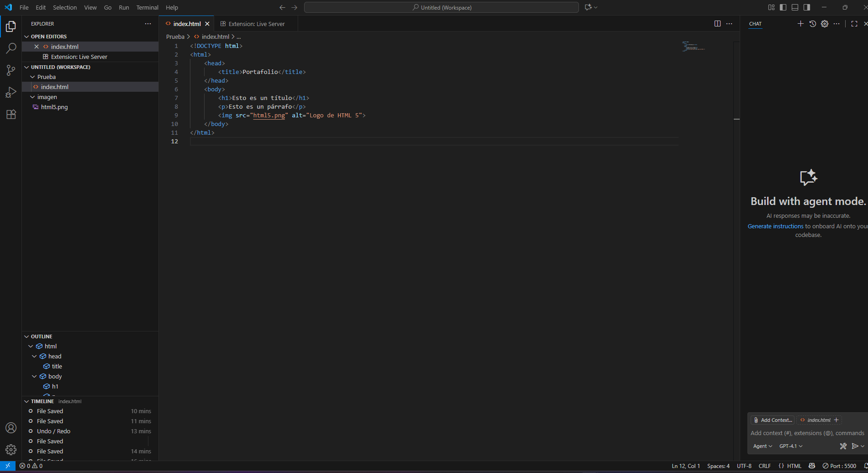Image resolution: width=868 pixels, height=473 pixels.
Task: Navigate back with the left arrow
Action: pyautogui.click(x=282, y=7)
